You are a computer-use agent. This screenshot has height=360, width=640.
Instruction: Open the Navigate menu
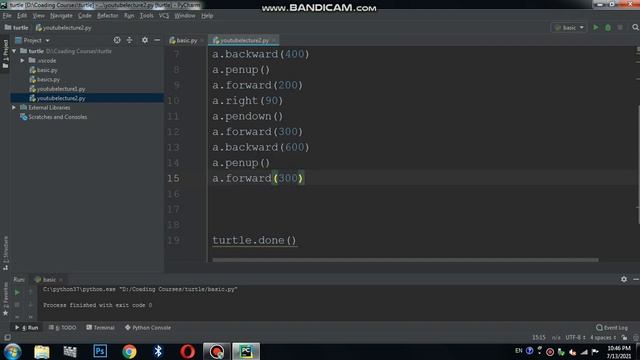coord(61,16)
